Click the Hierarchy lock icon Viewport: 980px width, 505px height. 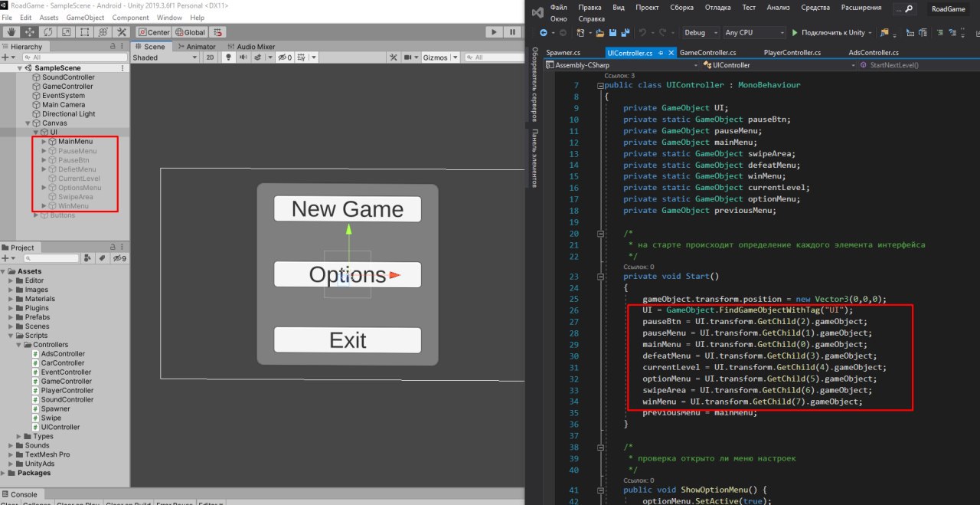[x=113, y=47]
